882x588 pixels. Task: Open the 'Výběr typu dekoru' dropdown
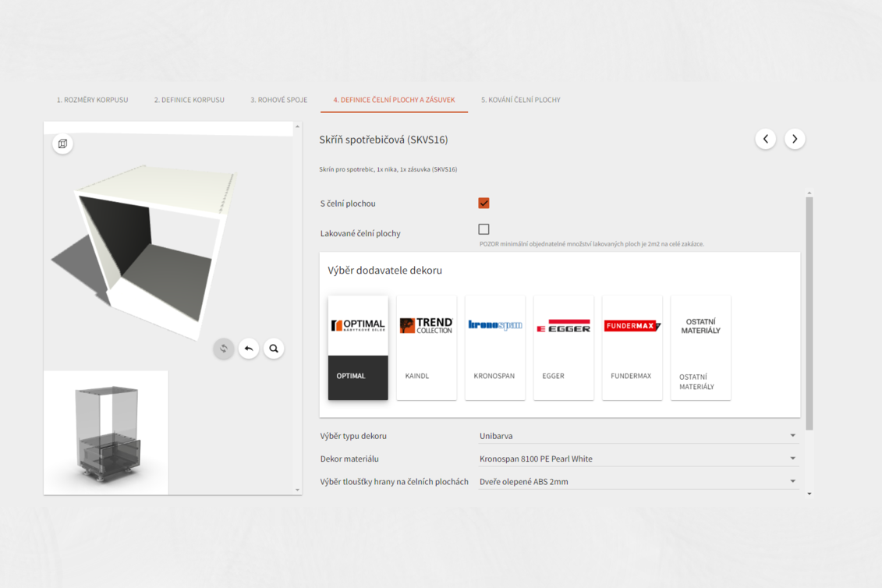[637, 436]
